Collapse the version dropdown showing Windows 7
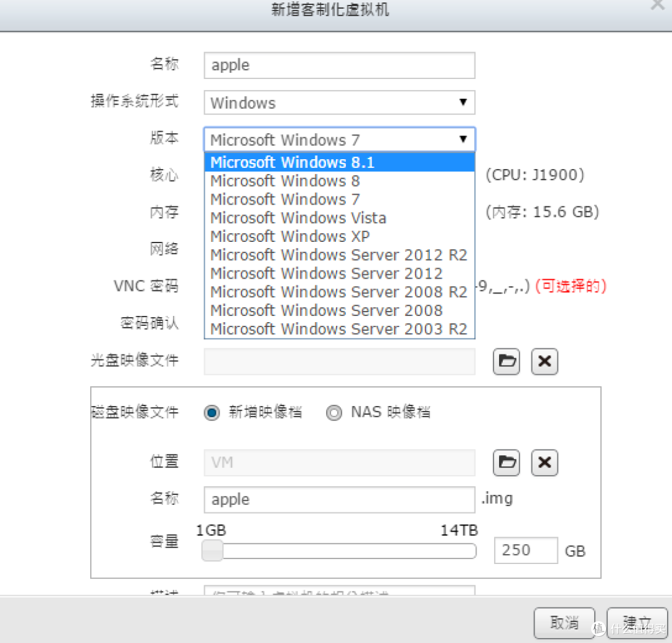This screenshot has width=672, height=643. click(340, 139)
